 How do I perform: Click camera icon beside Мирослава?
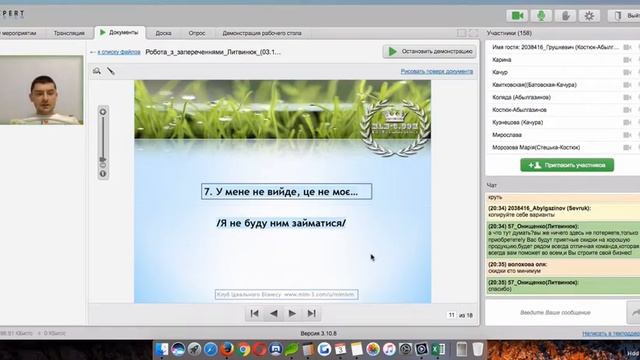[x=627, y=135]
